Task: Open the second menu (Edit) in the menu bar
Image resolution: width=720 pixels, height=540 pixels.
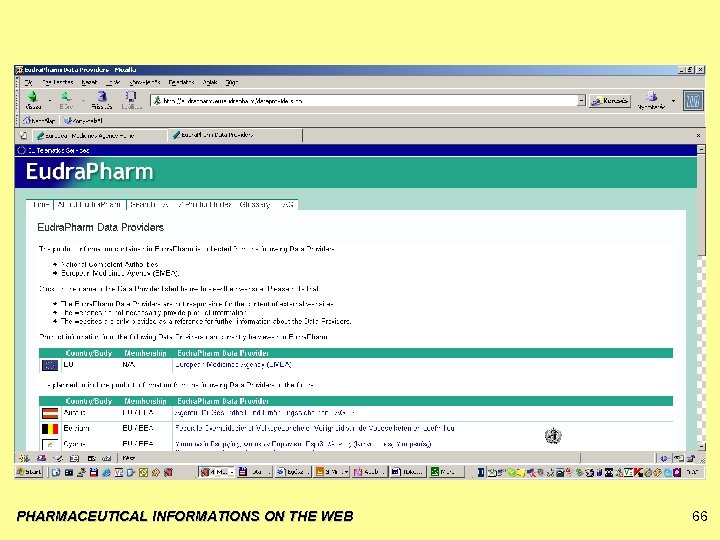Action: (58, 82)
